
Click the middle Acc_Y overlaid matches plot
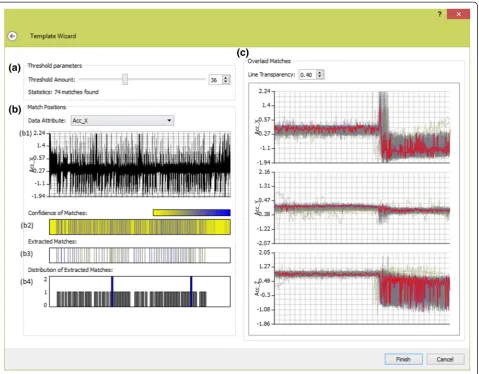click(362, 208)
